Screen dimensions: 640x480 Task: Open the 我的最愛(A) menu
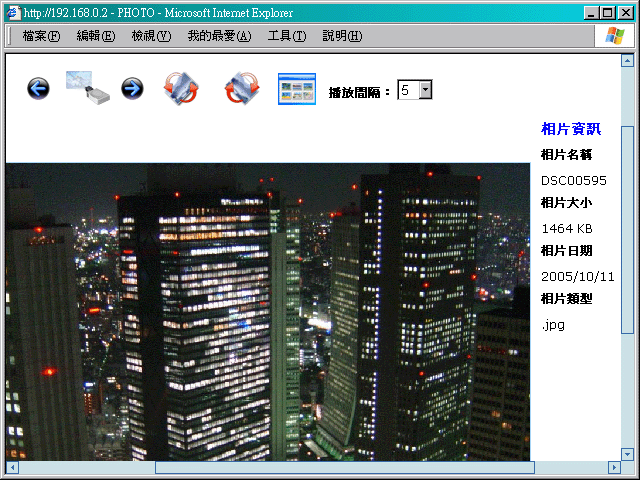pyautogui.click(x=220, y=36)
